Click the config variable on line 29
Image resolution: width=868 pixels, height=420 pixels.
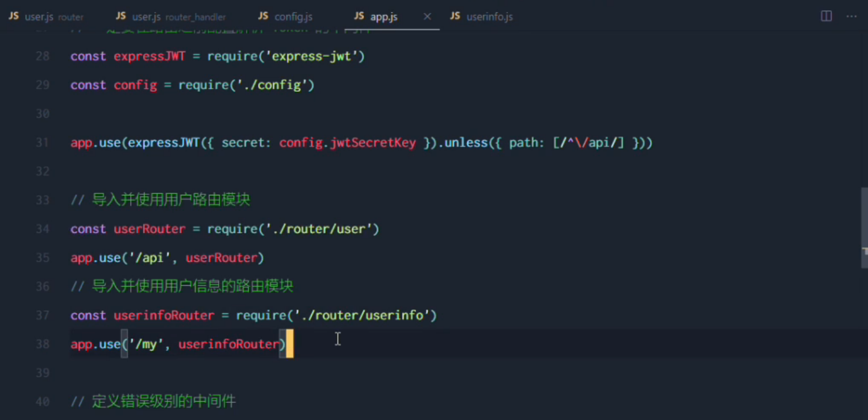[135, 85]
